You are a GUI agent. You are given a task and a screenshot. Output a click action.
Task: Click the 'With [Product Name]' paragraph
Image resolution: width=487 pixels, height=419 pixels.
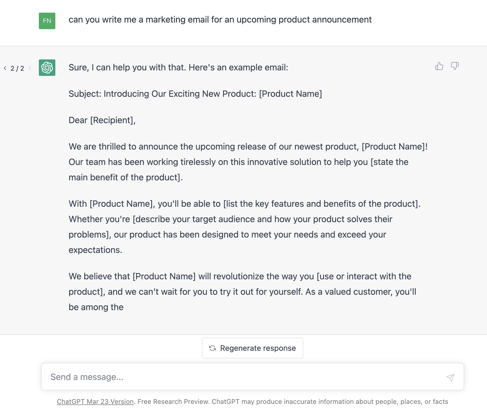(245, 227)
